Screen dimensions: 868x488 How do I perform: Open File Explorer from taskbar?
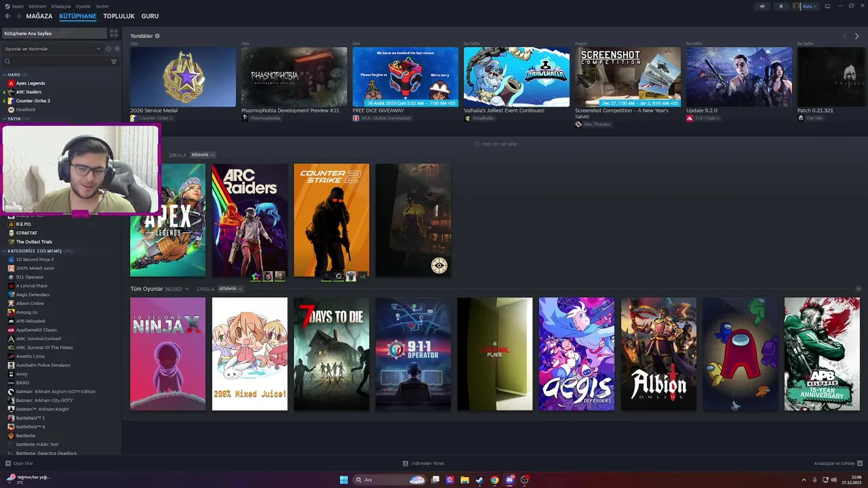point(465,480)
